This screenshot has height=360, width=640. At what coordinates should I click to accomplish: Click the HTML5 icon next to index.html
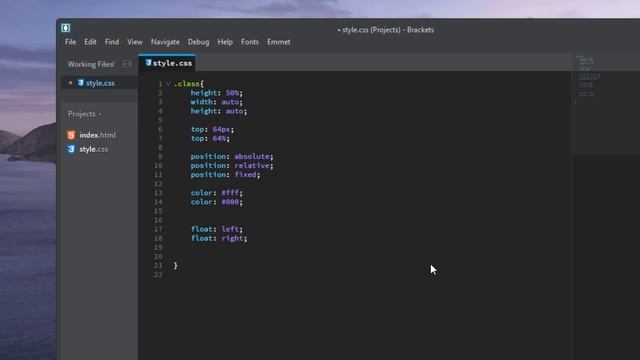tap(71, 135)
